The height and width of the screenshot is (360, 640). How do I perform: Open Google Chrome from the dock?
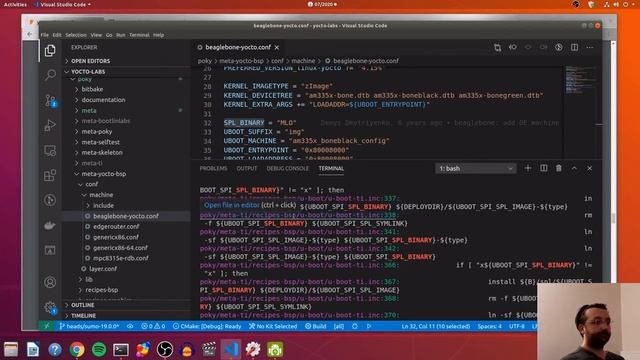77,349
